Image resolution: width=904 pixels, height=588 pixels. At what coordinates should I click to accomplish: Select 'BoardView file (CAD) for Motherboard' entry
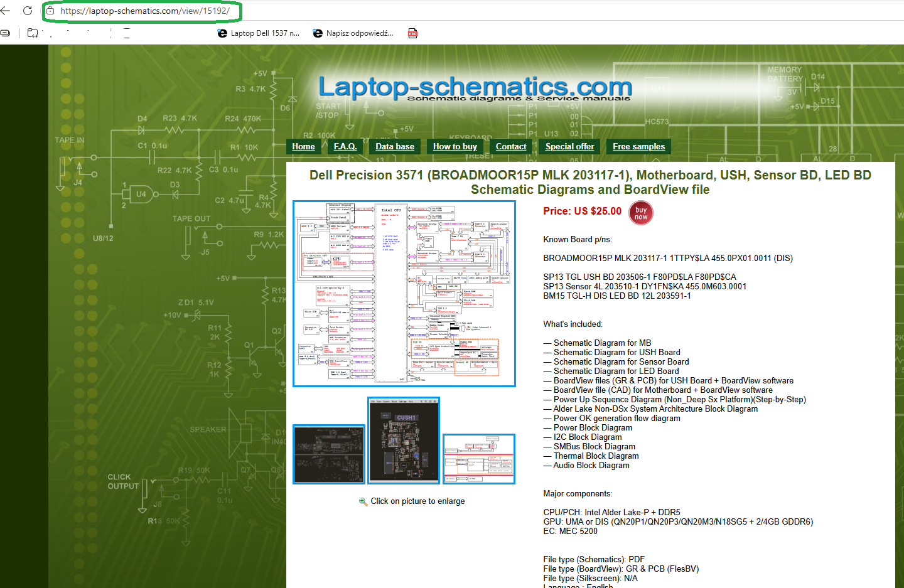click(x=658, y=390)
